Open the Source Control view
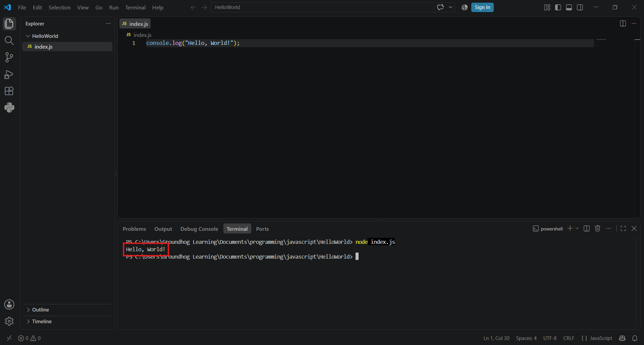Viewport: 644px width, 345px height. pos(9,57)
